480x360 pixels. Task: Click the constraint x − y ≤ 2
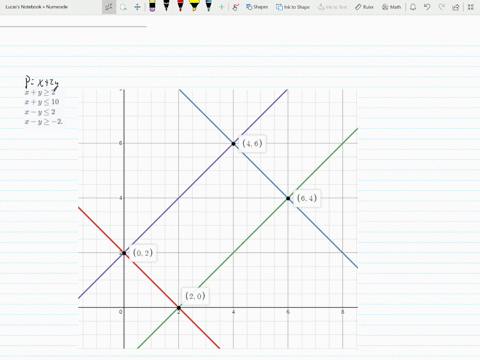[40, 112]
